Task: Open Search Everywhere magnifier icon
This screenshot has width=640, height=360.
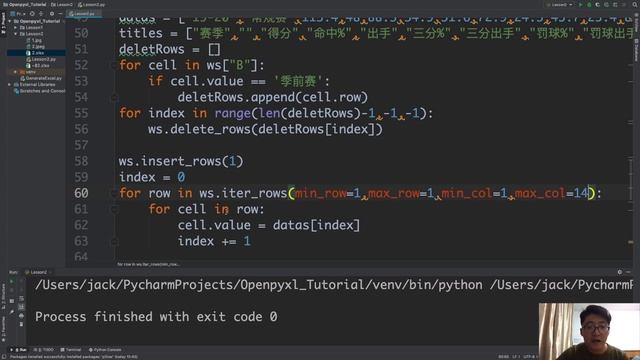Action: (x=635, y=4)
